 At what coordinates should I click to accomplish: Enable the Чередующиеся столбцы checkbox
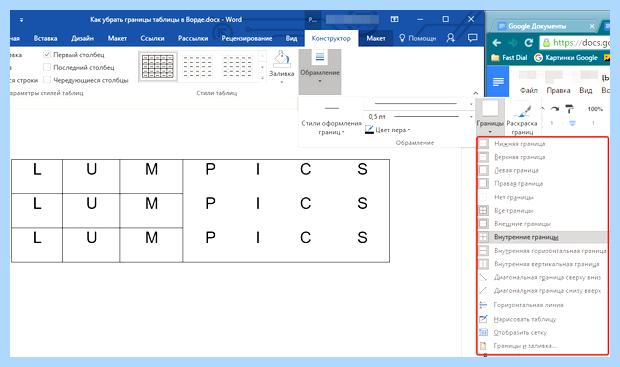click(47, 80)
